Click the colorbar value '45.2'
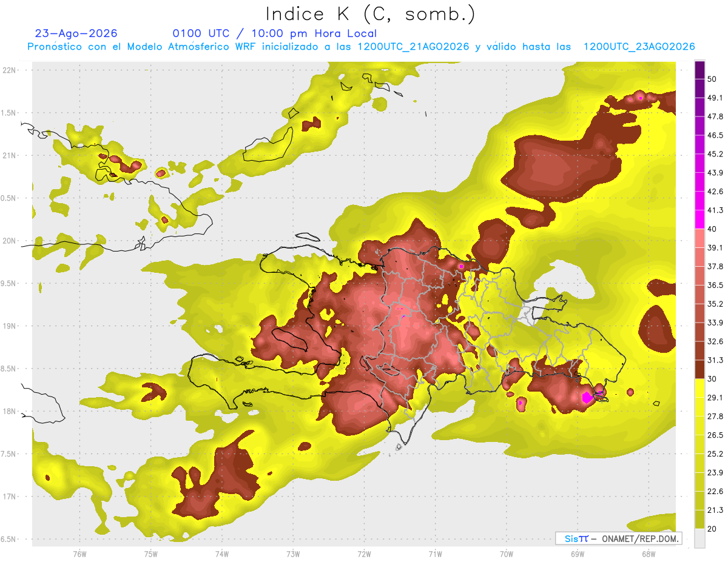 [715, 154]
